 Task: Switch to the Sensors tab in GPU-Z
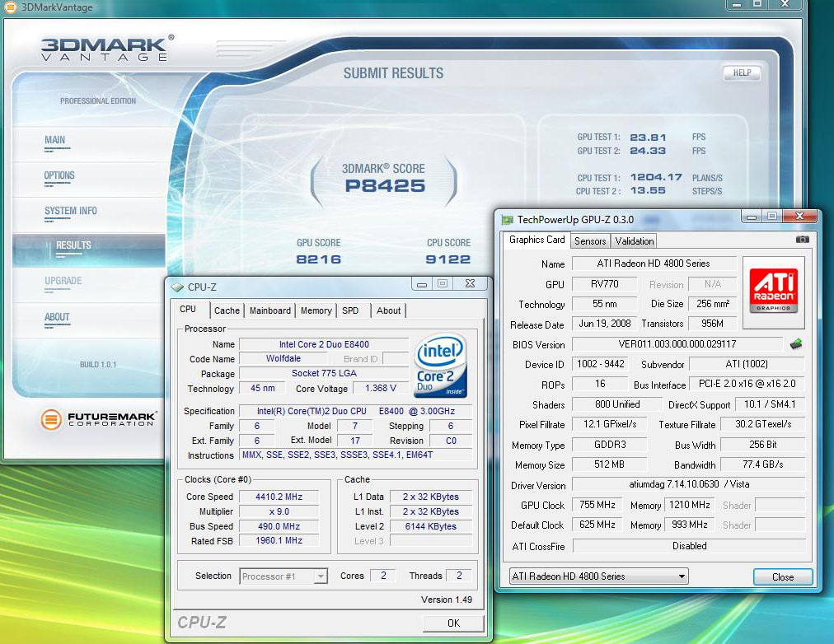tap(590, 241)
